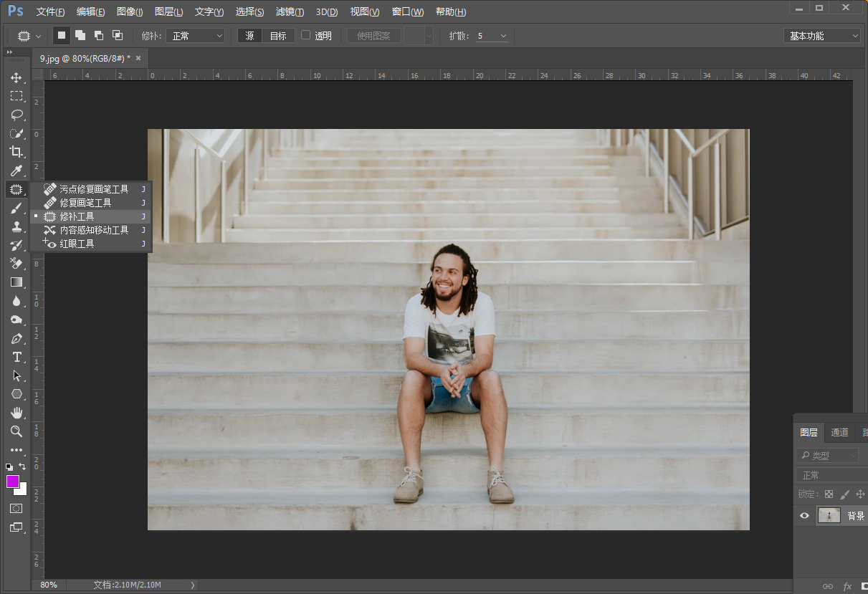Open the Edit Toolbar three-dots button

click(16, 450)
